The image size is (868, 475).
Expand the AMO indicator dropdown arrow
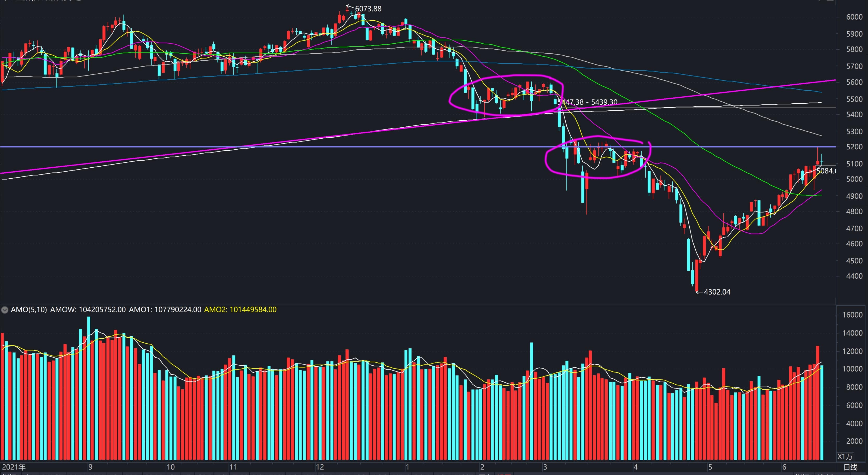point(5,310)
